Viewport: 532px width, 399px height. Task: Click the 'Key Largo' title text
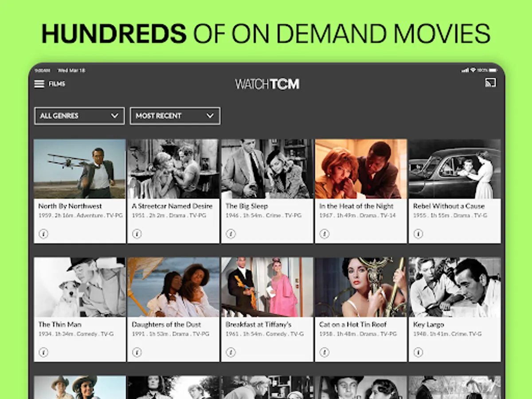coord(428,325)
